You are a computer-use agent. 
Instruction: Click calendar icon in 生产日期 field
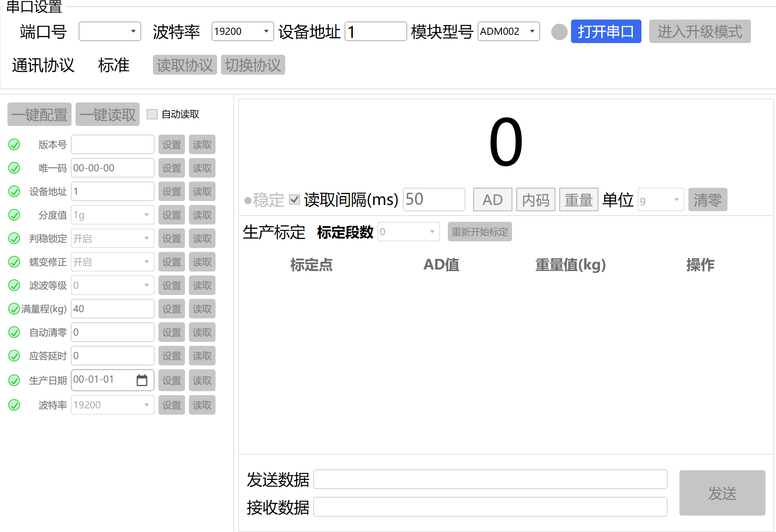[x=142, y=380]
